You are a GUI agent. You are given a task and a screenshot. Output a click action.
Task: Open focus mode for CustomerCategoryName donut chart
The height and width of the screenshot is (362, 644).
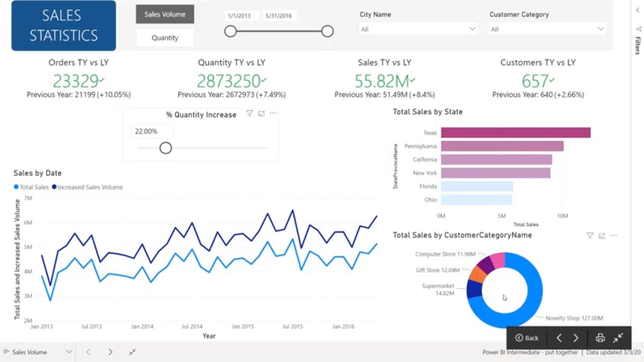pos(602,235)
